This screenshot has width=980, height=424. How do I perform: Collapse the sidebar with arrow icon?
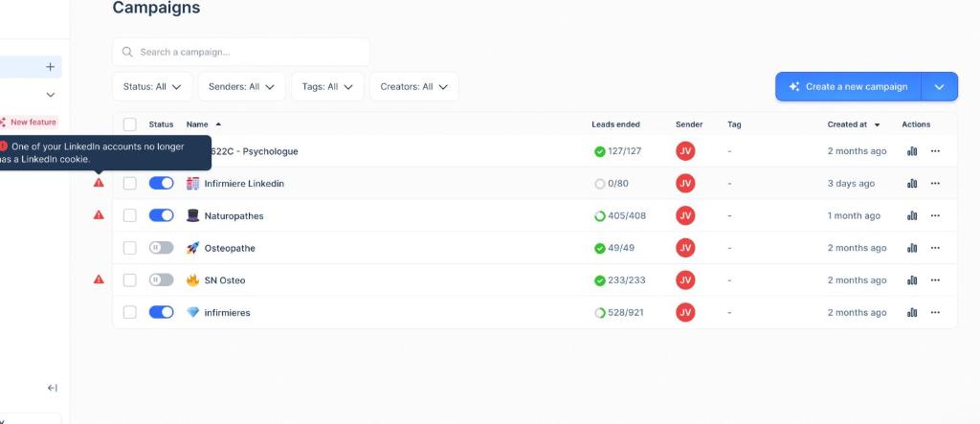(53, 388)
